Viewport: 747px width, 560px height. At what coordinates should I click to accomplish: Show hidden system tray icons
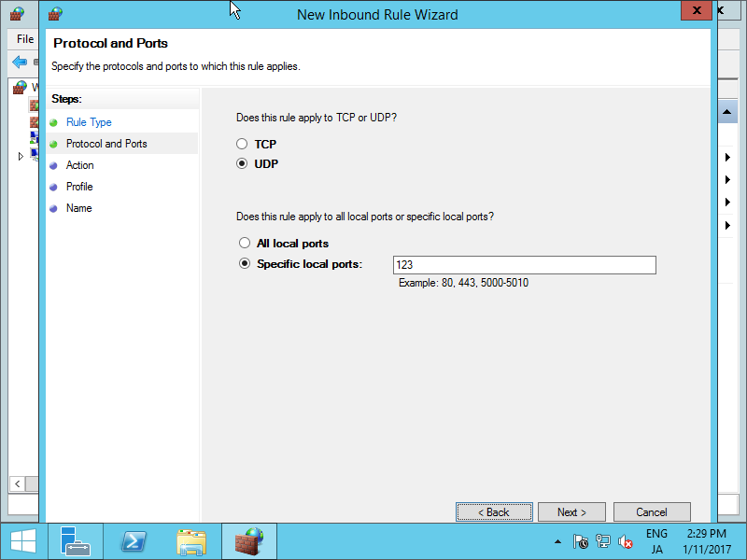558,541
